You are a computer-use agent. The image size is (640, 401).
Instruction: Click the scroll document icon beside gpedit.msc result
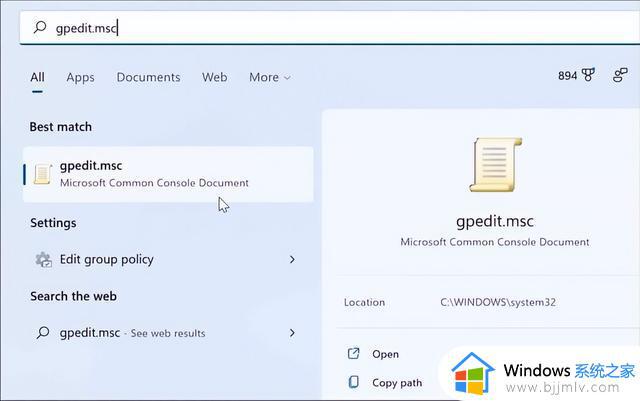[x=42, y=174]
